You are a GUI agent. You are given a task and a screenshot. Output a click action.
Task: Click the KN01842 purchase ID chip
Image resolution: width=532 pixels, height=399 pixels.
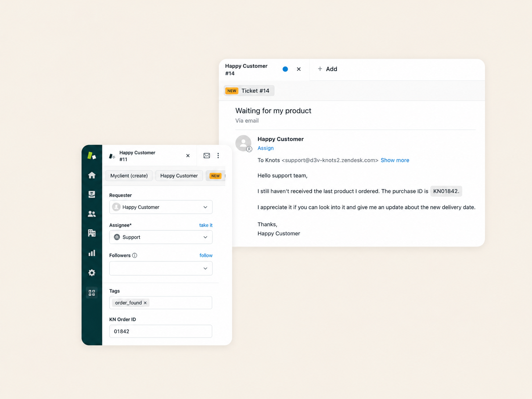[x=446, y=191]
